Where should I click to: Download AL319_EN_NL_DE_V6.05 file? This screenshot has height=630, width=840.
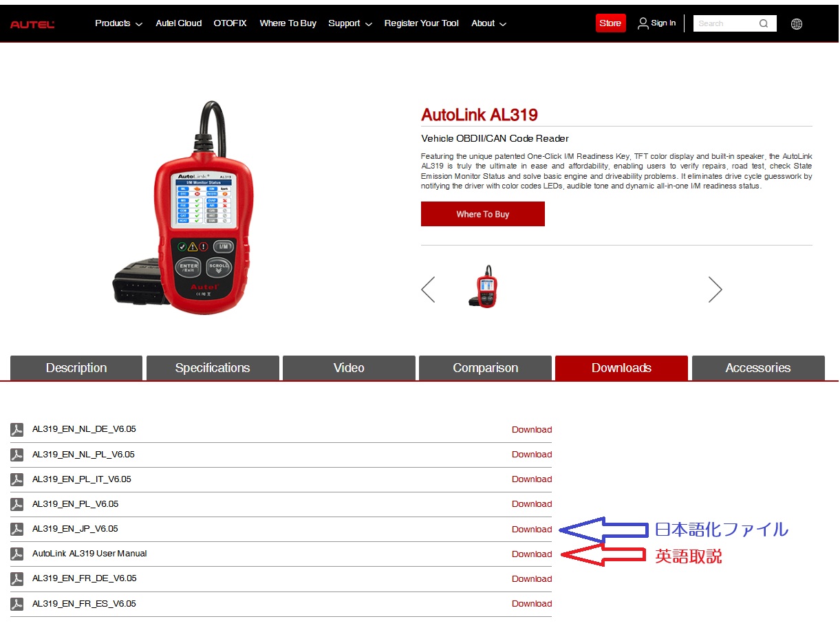(x=532, y=430)
